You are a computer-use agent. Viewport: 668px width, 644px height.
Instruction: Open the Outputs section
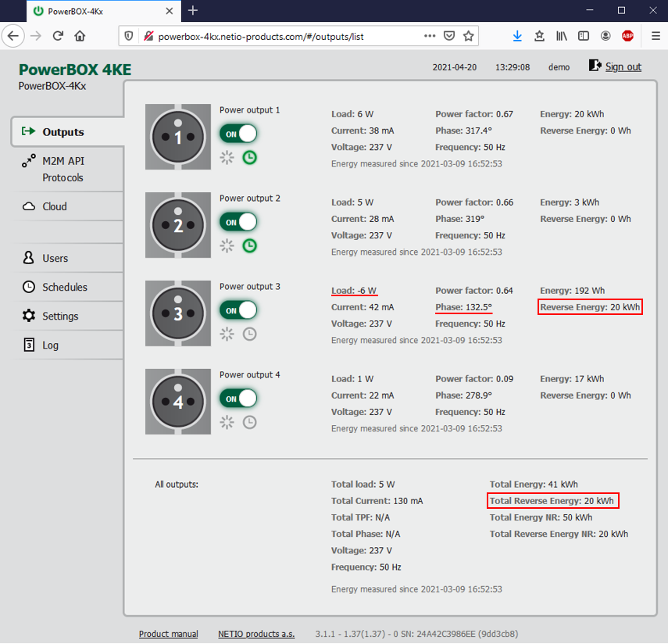coord(68,132)
